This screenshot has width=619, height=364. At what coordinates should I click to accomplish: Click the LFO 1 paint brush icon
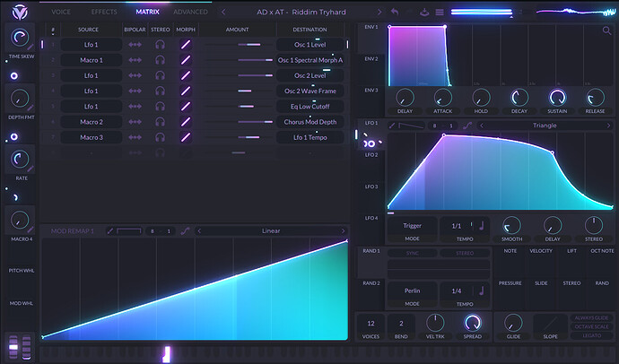click(x=392, y=126)
